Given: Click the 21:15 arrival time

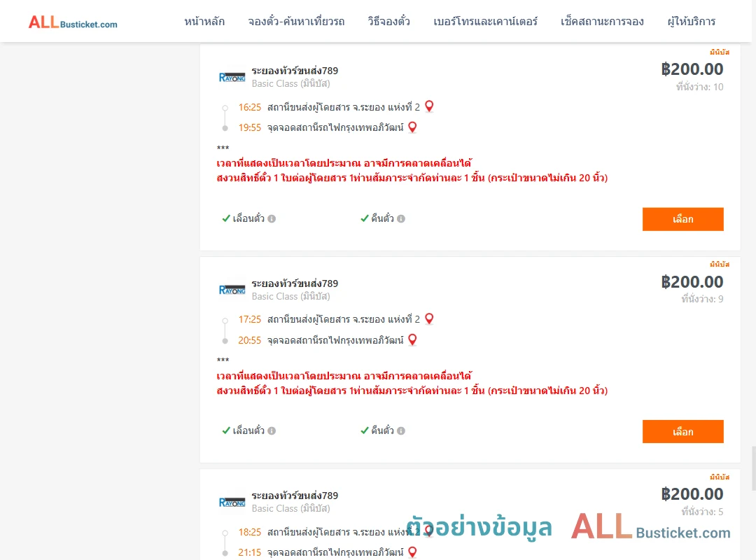Looking at the screenshot, I should point(249,552).
